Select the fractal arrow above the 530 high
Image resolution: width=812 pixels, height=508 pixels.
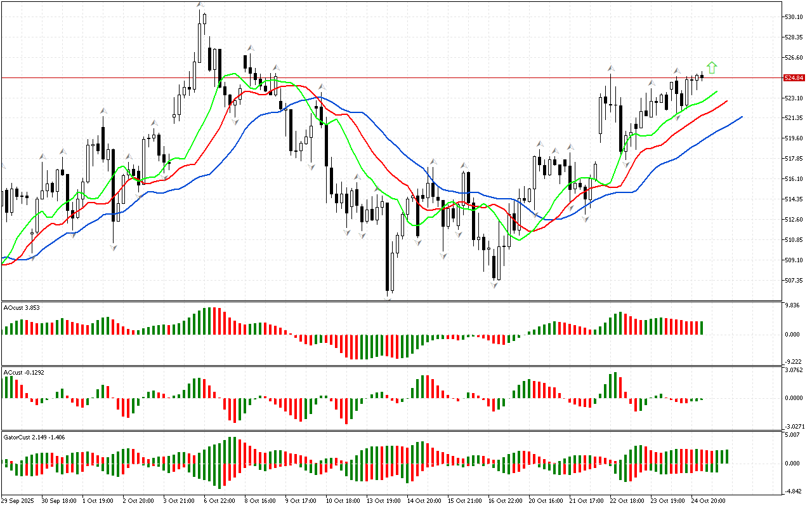point(200,5)
